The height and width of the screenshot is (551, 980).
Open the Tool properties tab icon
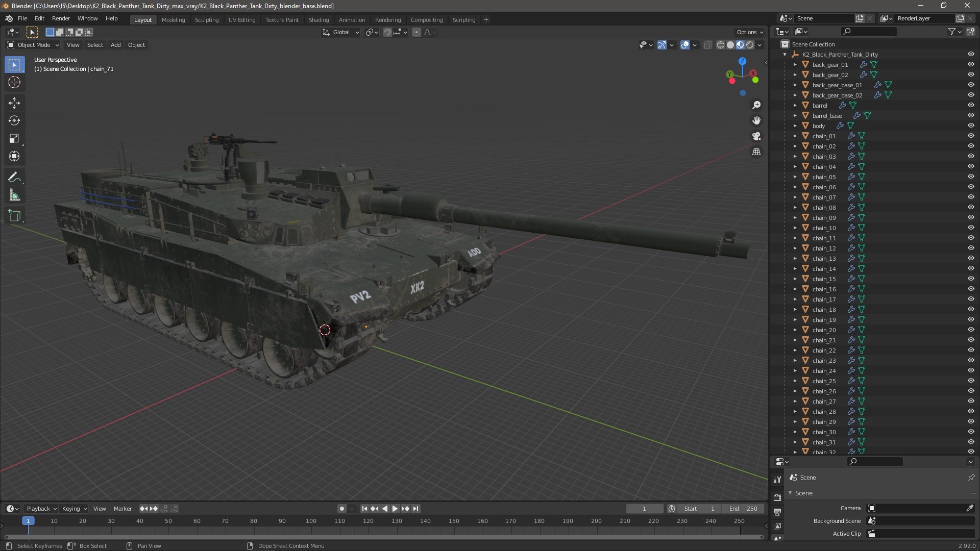point(777,480)
